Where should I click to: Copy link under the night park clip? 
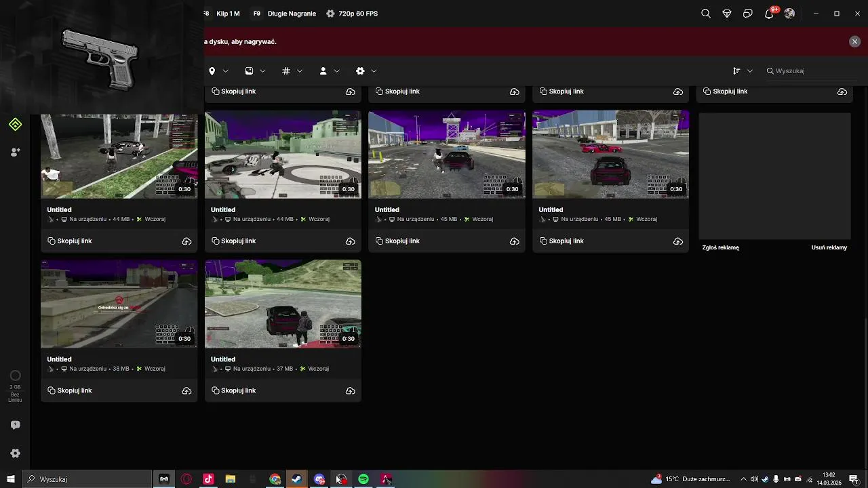(70, 241)
